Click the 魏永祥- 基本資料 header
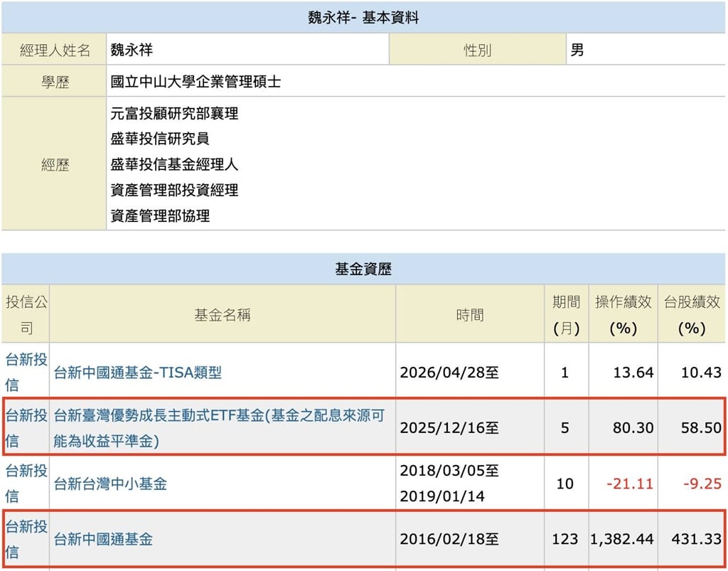Image resolution: width=728 pixels, height=571 pixels. point(363,18)
